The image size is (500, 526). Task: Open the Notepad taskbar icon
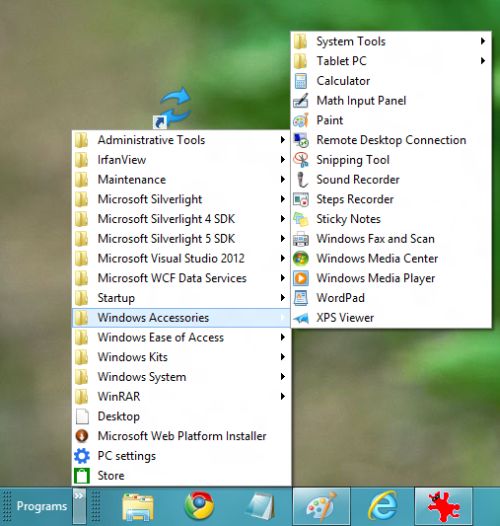click(260, 506)
